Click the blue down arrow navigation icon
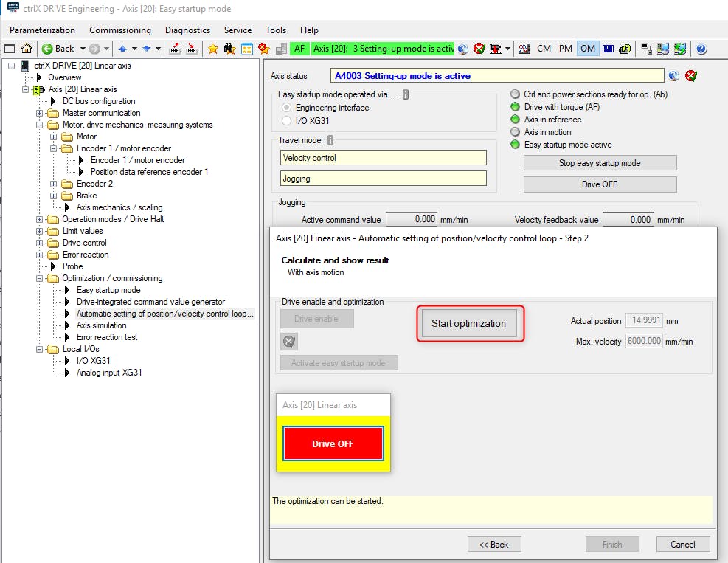The height and width of the screenshot is (563, 728). [x=146, y=48]
